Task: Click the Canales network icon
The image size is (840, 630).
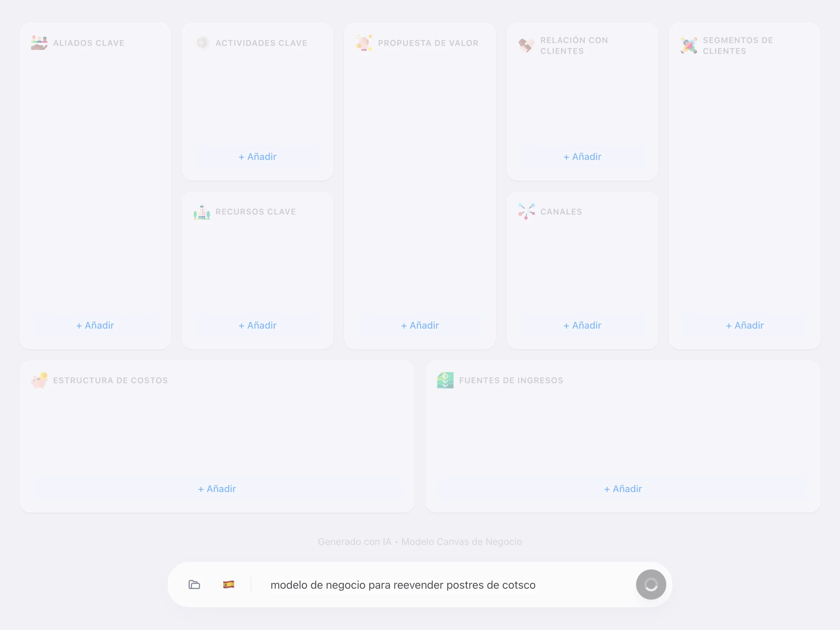Action: (527, 211)
